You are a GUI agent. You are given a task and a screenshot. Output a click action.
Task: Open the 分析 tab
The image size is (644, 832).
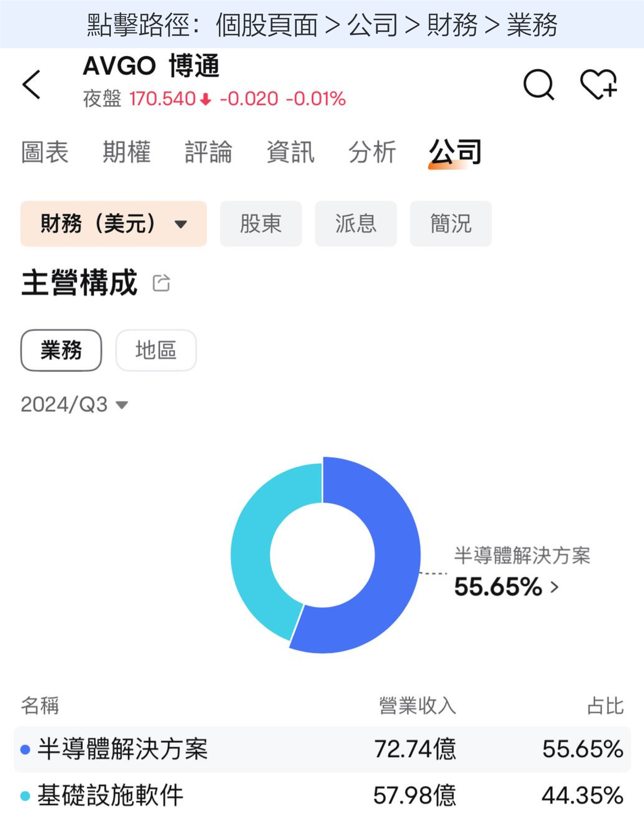click(x=372, y=152)
